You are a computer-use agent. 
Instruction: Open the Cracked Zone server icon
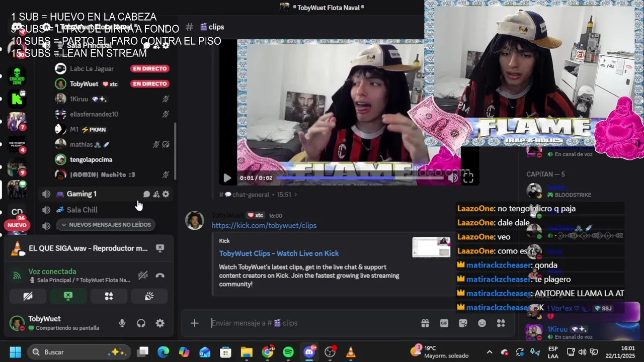click(x=17, y=76)
